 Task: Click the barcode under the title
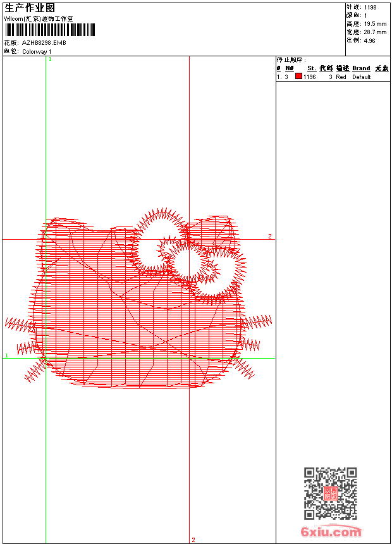tap(49, 30)
